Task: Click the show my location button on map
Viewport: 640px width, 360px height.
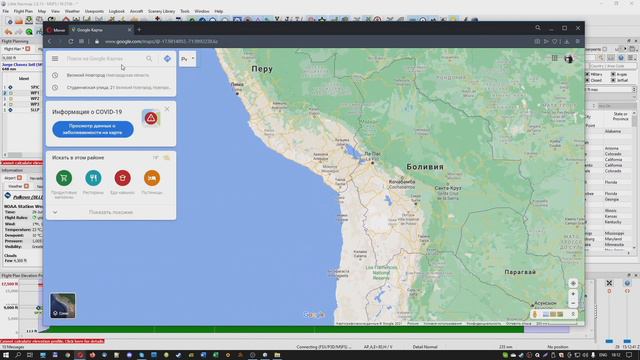Action: 573,283
